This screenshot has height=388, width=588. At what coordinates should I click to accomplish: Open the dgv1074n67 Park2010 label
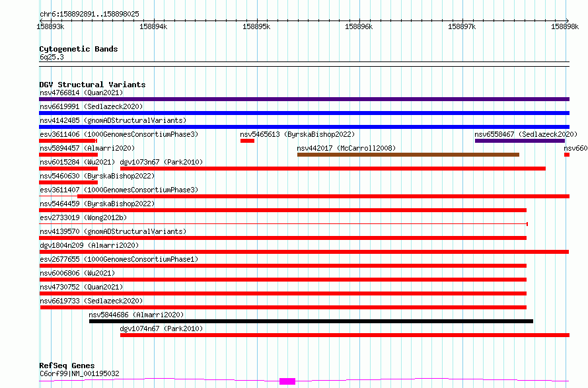tap(161, 329)
